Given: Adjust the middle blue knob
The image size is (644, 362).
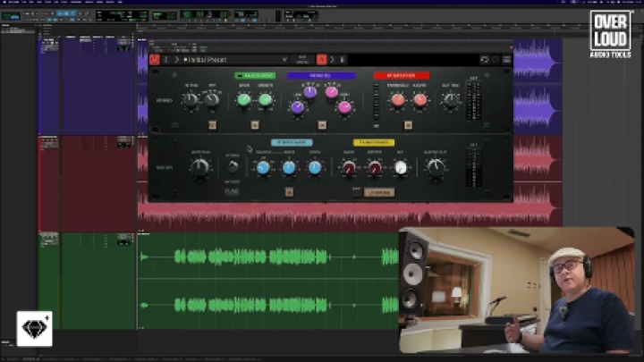Looking at the screenshot, I should [x=289, y=167].
